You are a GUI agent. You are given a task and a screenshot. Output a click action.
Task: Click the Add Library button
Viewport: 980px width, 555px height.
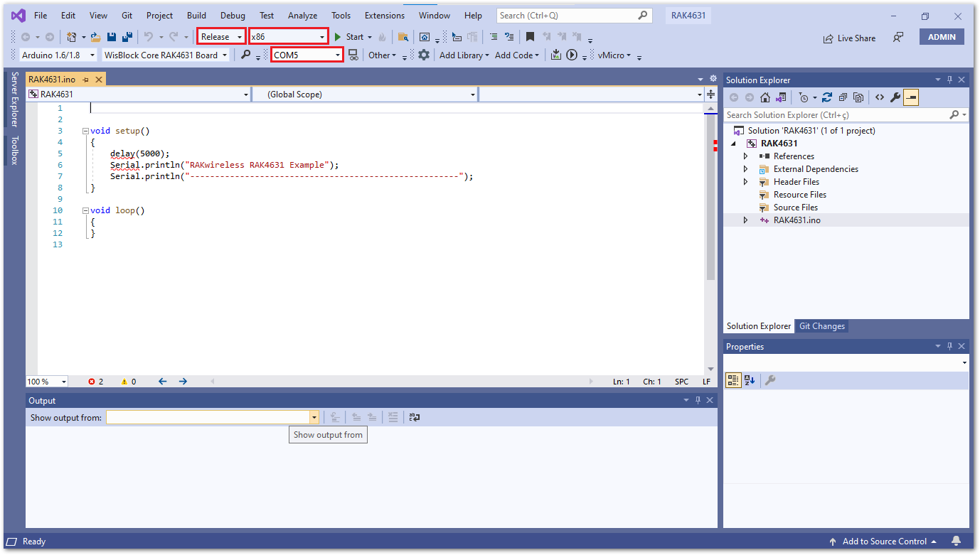click(x=464, y=55)
